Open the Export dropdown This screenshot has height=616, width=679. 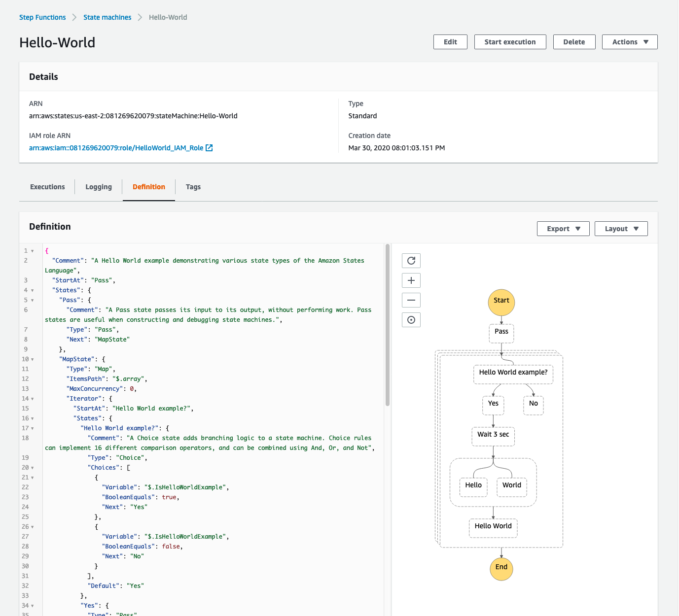click(x=563, y=229)
